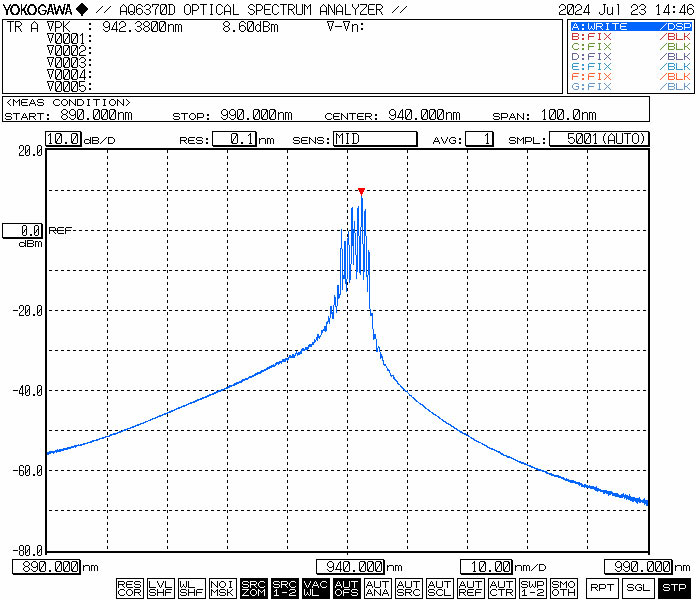Viewport: 700px width, 600px height.
Task: Click the SMO OTH indicator
Action: click(564, 588)
